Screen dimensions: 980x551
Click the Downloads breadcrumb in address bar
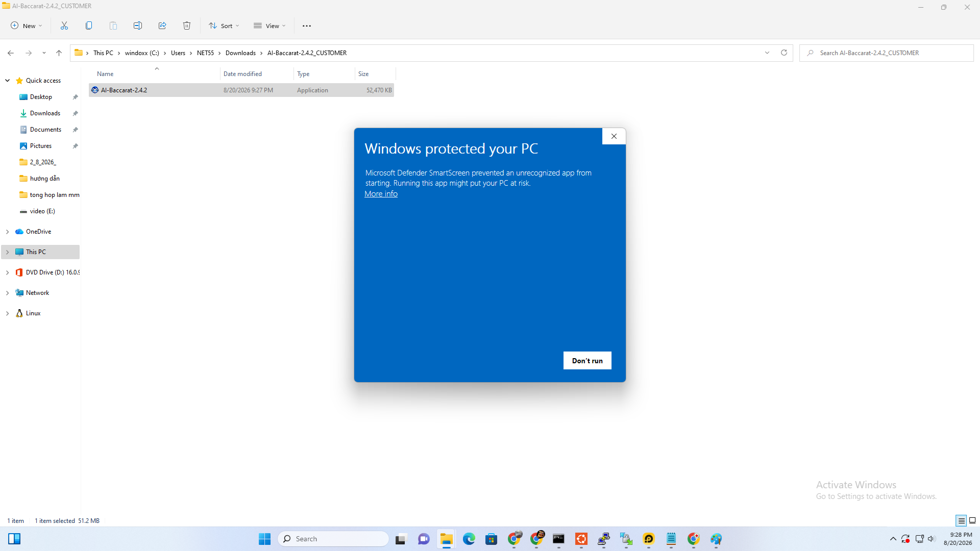coord(240,53)
